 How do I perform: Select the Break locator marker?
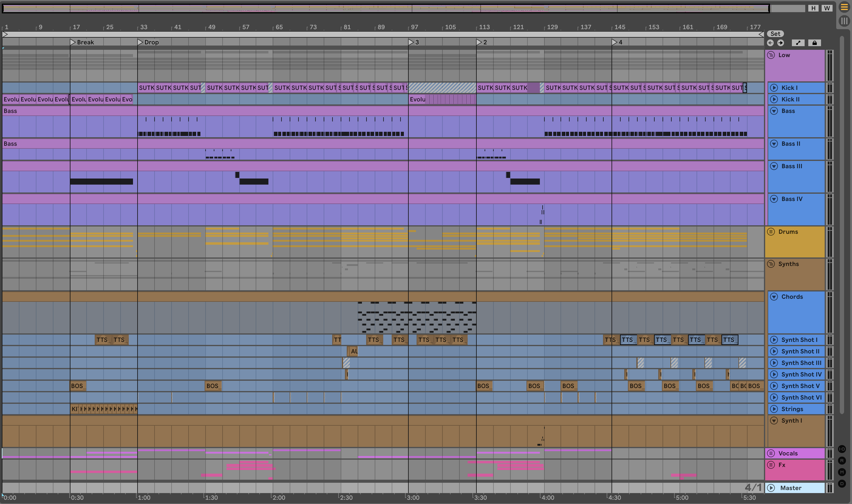73,42
